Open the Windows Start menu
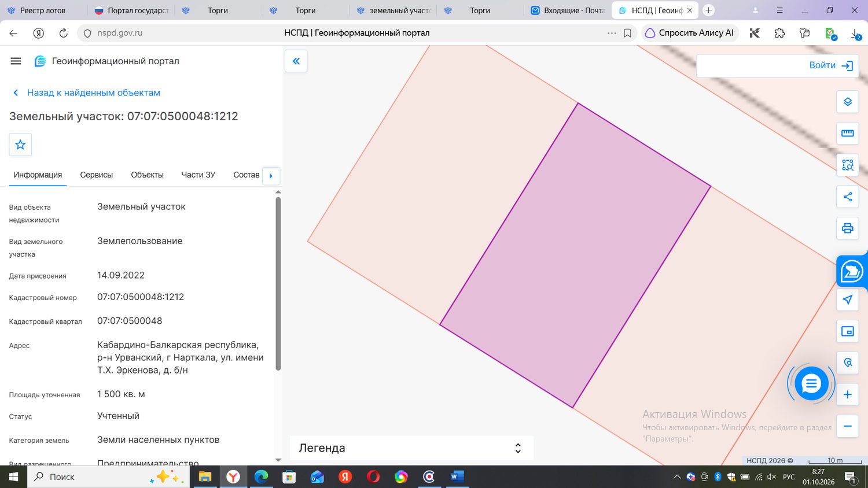Screen dimensions: 868x488 pyautogui.click(x=13, y=477)
